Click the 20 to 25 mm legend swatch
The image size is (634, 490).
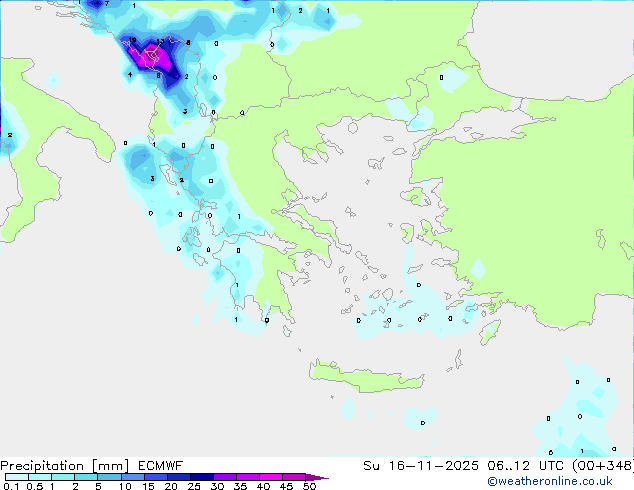click(x=178, y=477)
